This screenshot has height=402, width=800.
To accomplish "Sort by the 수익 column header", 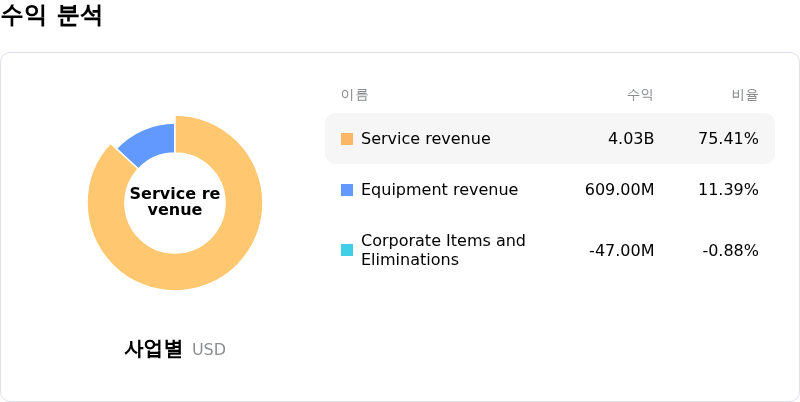I will tap(640, 95).
